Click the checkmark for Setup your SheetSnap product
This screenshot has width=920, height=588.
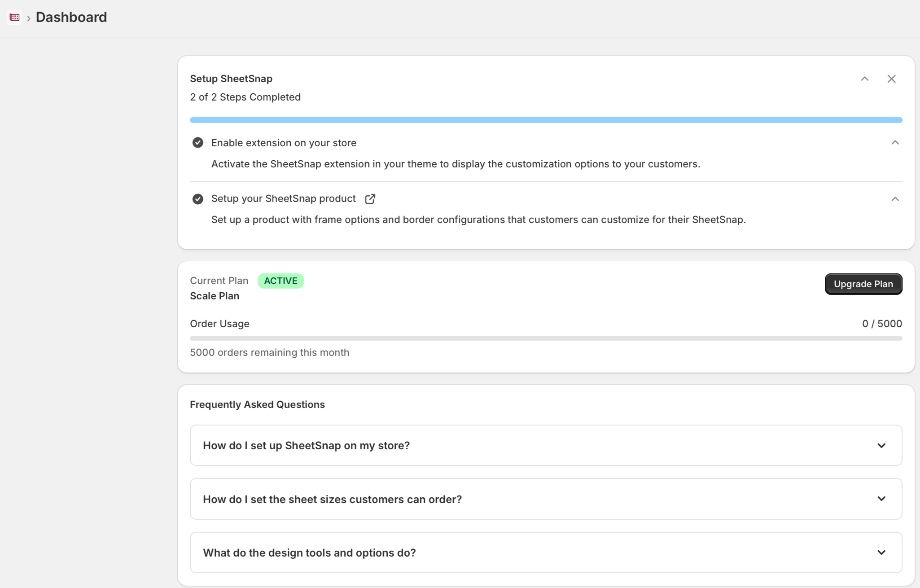point(197,199)
